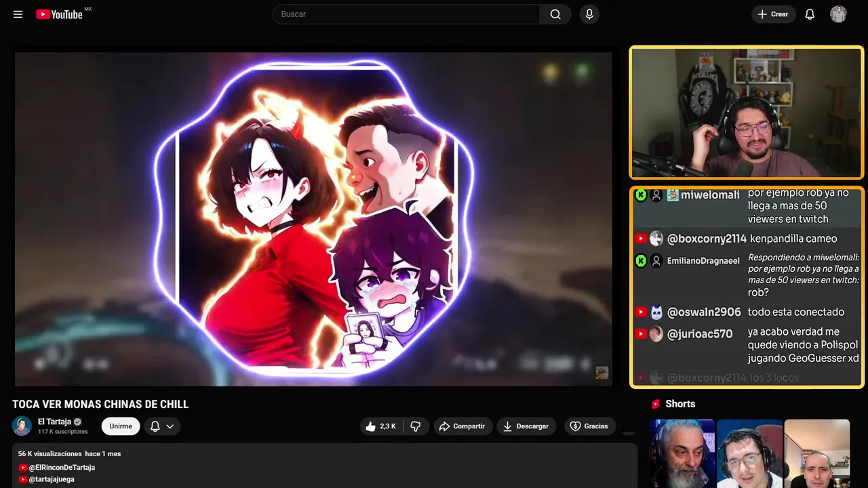This screenshot has height=488, width=868.
Task: Join channel with Unirme button
Action: [121, 426]
